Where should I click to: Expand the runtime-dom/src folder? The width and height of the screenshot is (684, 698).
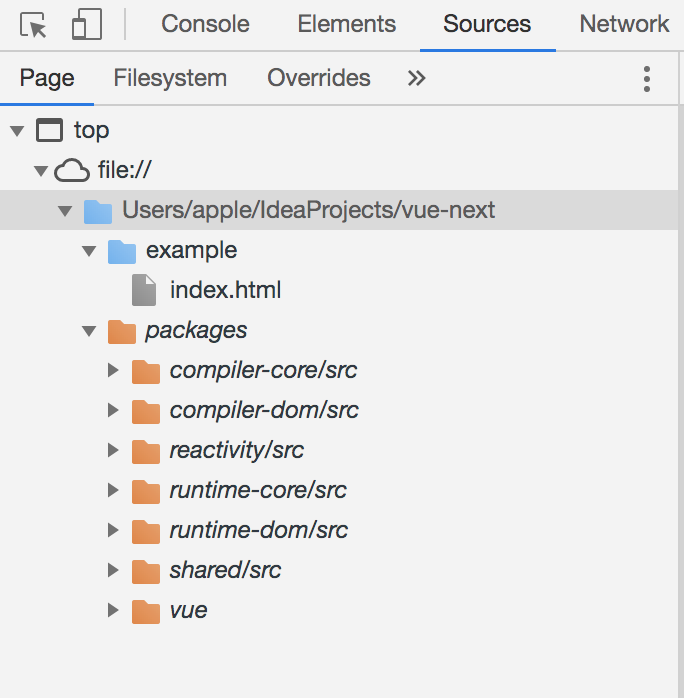113,530
